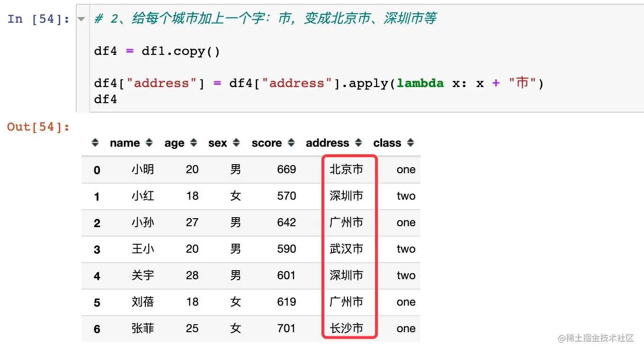The width and height of the screenshot is (644, 353).
Task: Click age 25 in 张菲's row
Action: coord(192,328)
